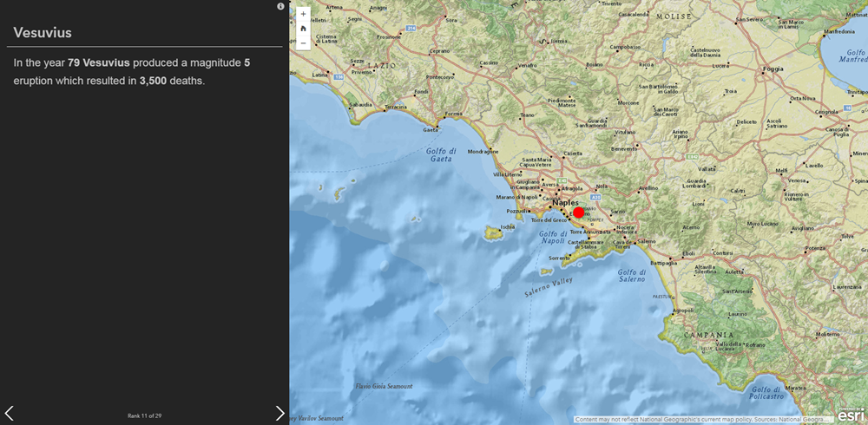Click the Golfo di Gaeta label
Screen dimensions: 868x425
click(x=442, y=155)
